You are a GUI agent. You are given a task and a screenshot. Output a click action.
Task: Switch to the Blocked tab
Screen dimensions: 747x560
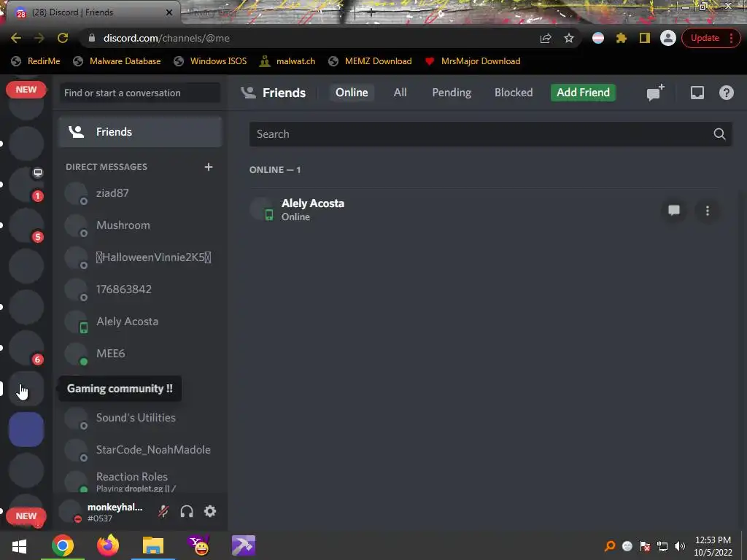point(514,93)
